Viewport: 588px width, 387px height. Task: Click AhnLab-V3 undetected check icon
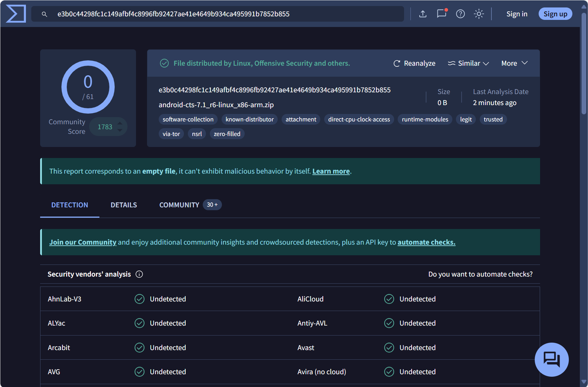pos(140,299)
